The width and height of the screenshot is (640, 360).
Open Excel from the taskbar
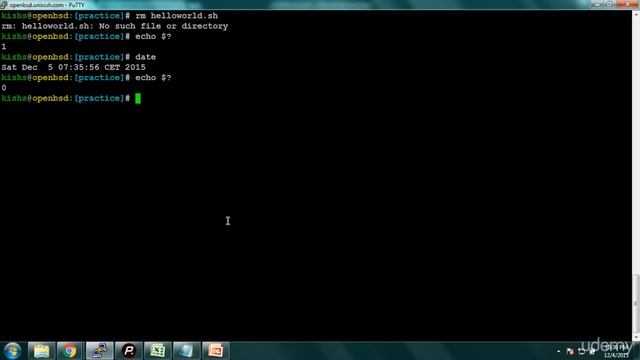(158, 351)
